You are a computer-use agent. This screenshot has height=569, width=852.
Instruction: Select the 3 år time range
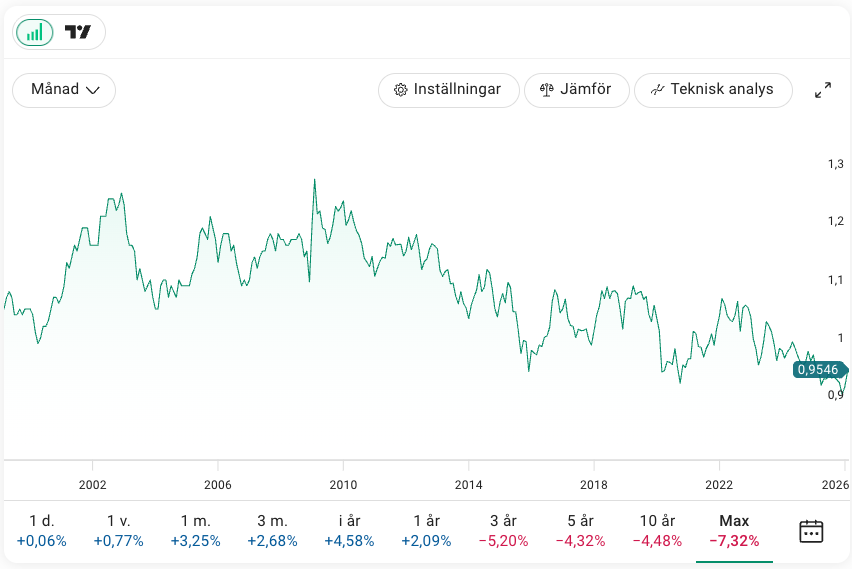tap(504, 531)
